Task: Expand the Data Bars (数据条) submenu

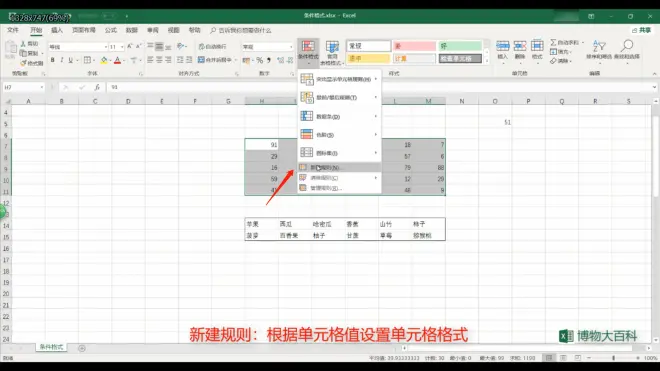Action: coord(339,116)
